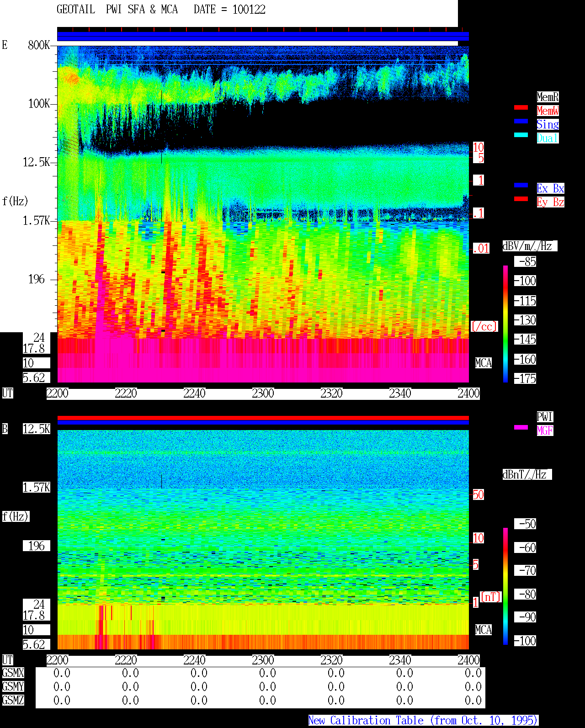Click the '-175' electric color scale value
Viewport: 585px width, 728px height.
click(525, 378)
